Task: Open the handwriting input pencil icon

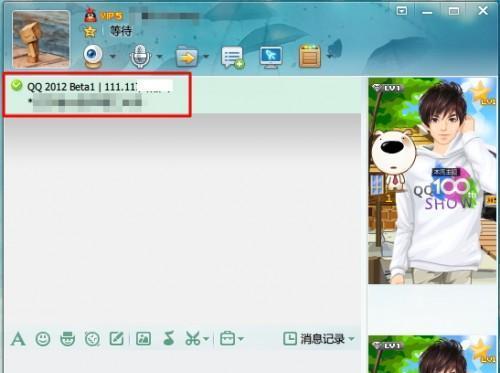Action: [x=117, y=339]
